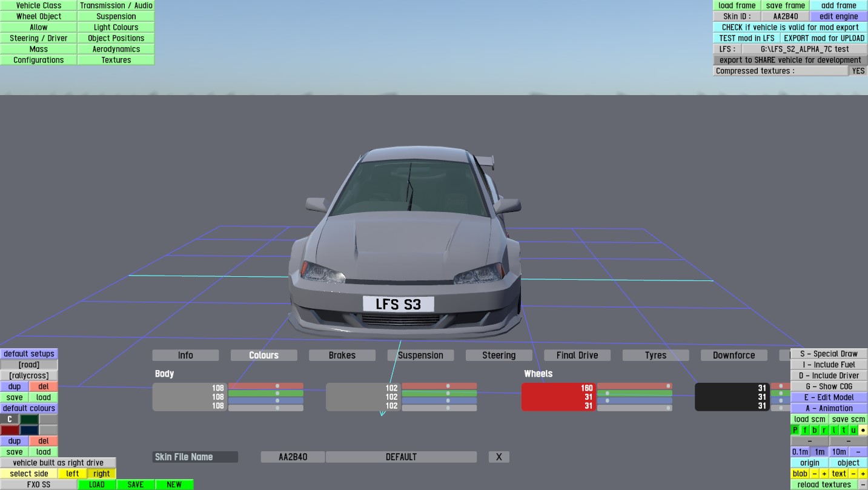This screenshot has width=868, height=490.
Task: Click the green SAVE button
Action: coord(136,485)
